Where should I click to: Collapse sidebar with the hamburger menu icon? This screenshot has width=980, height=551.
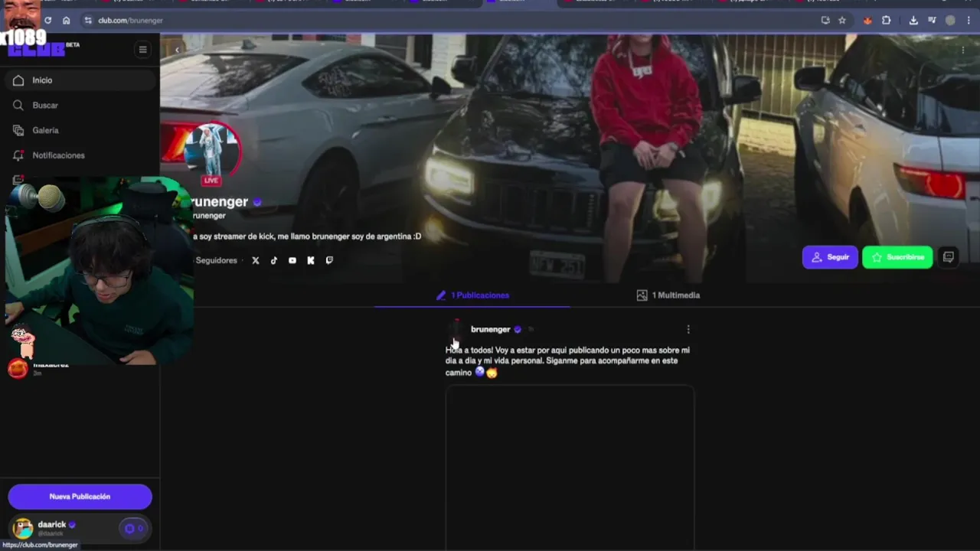(x=142, y=50)
